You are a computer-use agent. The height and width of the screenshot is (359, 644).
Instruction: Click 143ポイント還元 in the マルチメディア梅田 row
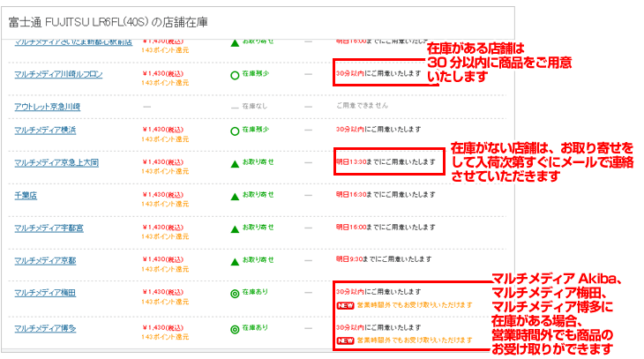coord(165,302)
